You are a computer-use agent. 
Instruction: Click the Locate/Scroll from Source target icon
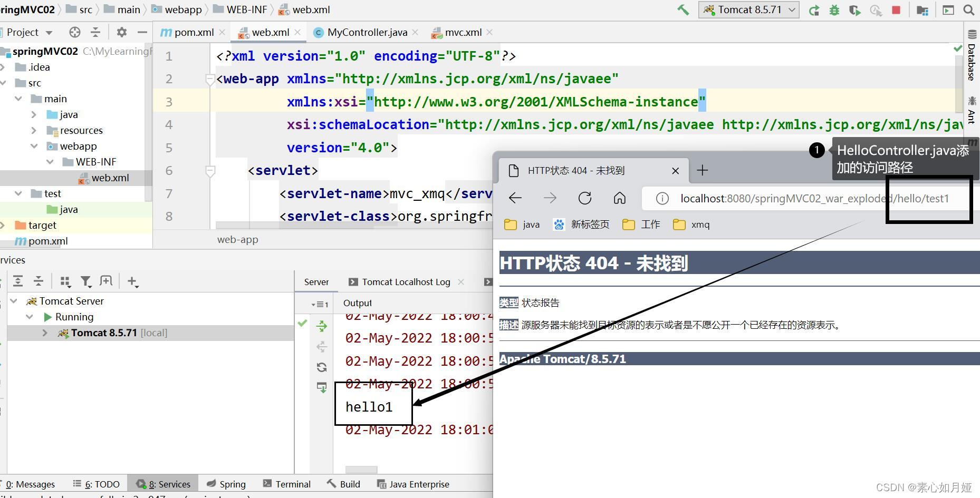tap(75, 32)
